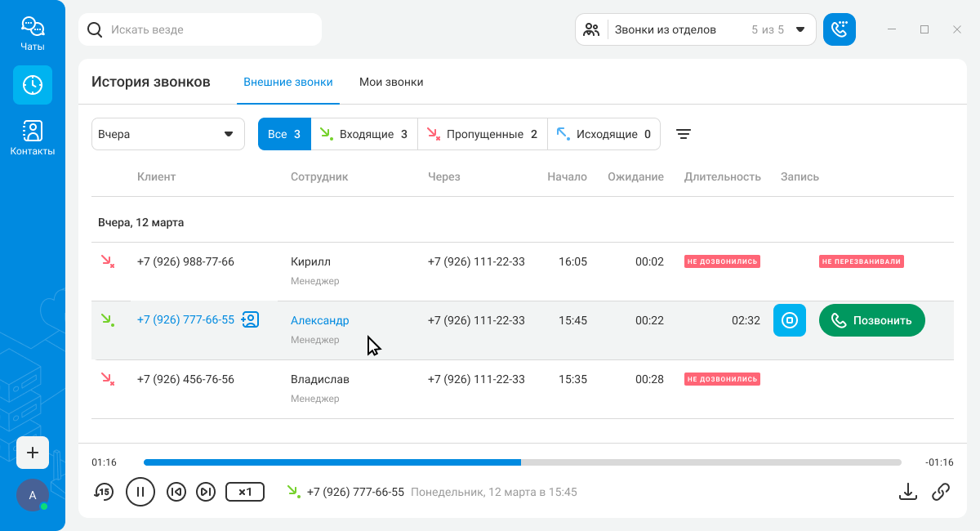
Task: Open the additional filters icon
Action: [x=684, y=134]
